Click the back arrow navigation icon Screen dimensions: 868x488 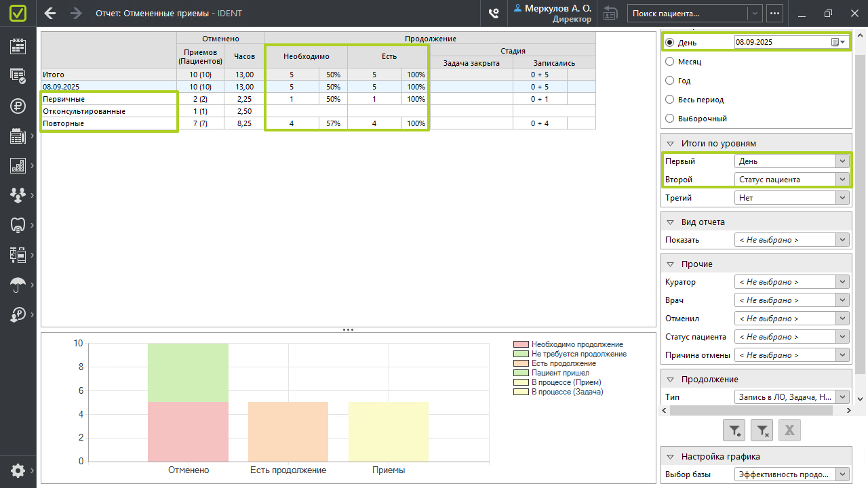[50, 13]
